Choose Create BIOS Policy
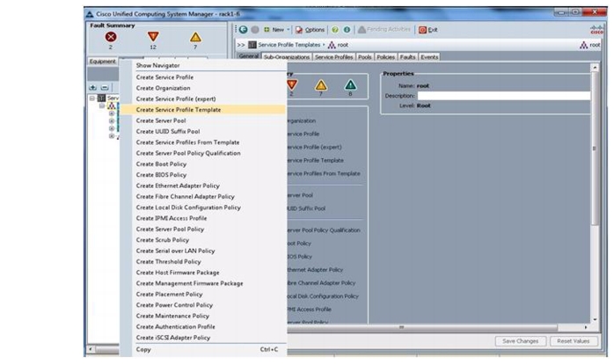 coord(203,175)
